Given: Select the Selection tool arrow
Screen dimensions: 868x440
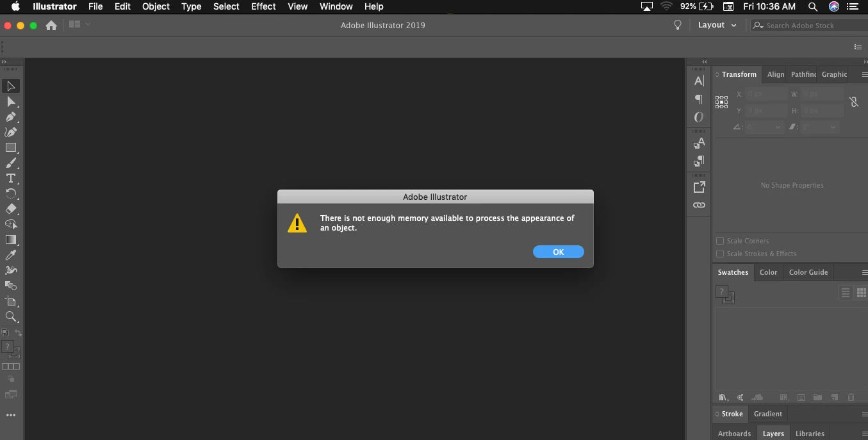Looking at the screenshot, I should coord(11,86).
